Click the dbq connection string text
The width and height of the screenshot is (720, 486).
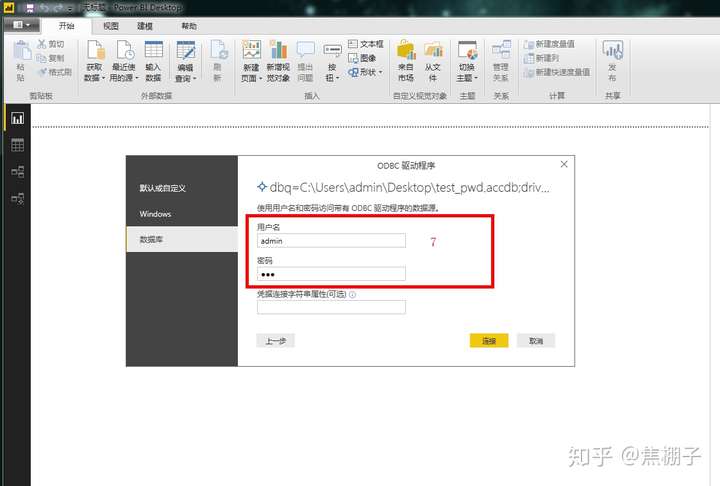coord(409,187)
